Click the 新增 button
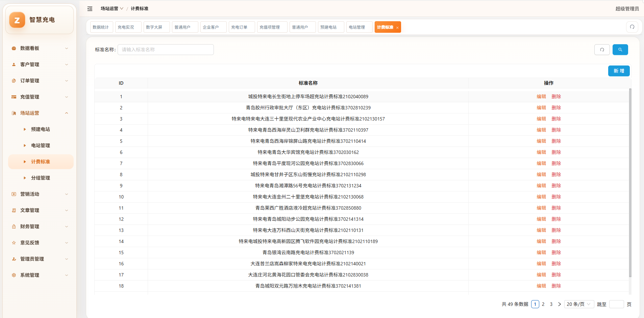The image size is (644, 318). (619, 71)
